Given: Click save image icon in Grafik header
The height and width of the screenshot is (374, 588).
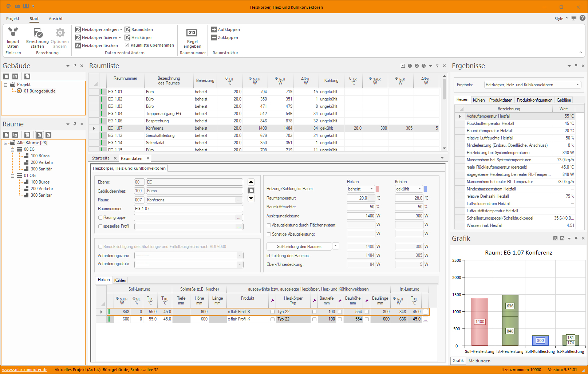Looking at the screenshot, I should click(x=562, y=239).
